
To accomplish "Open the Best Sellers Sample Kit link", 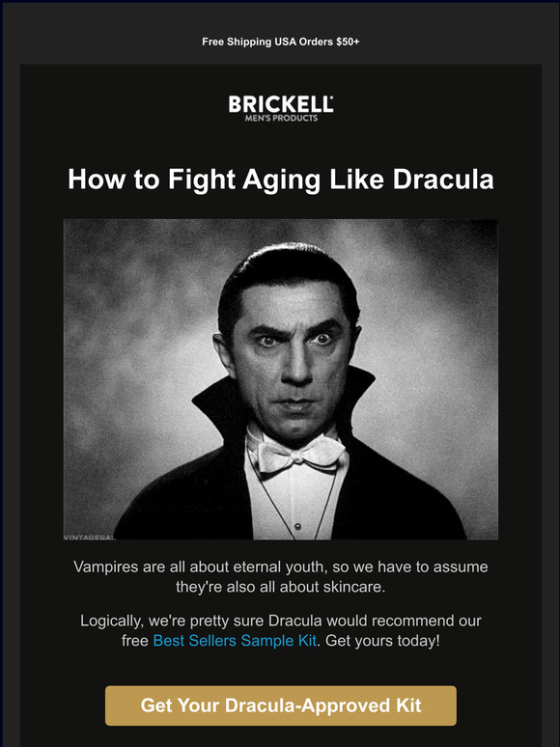I will tap(235, 640).
